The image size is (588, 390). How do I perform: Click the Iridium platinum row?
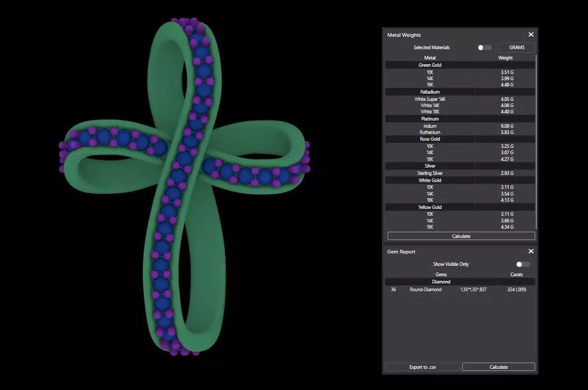click(x=460, y=126)
